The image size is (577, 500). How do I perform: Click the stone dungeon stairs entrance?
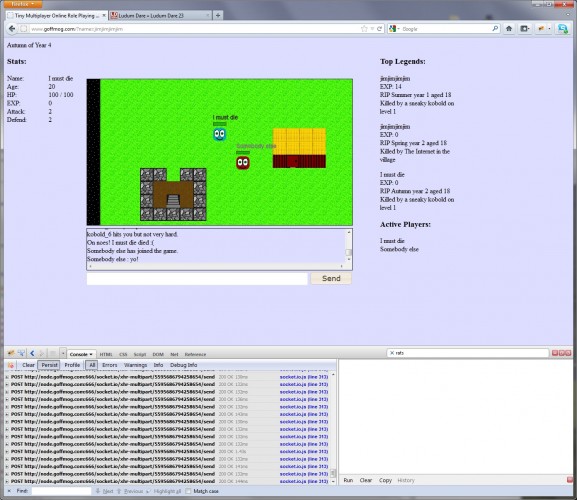173,201
